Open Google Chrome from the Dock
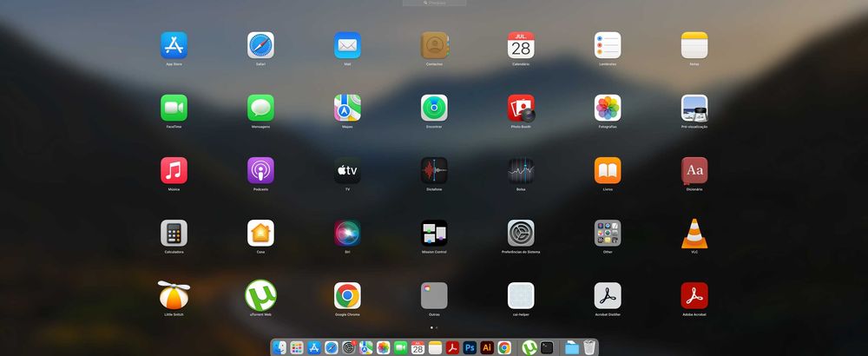 click(x=504, y=347)
